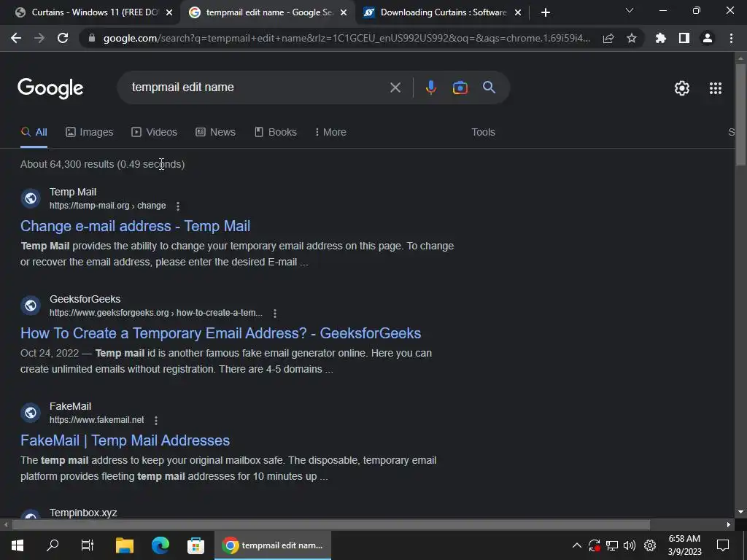Viewport: 747px width, 560px height.
Task: Click the https://temp-mail.org URL text
Action: [x=108, y=206]
